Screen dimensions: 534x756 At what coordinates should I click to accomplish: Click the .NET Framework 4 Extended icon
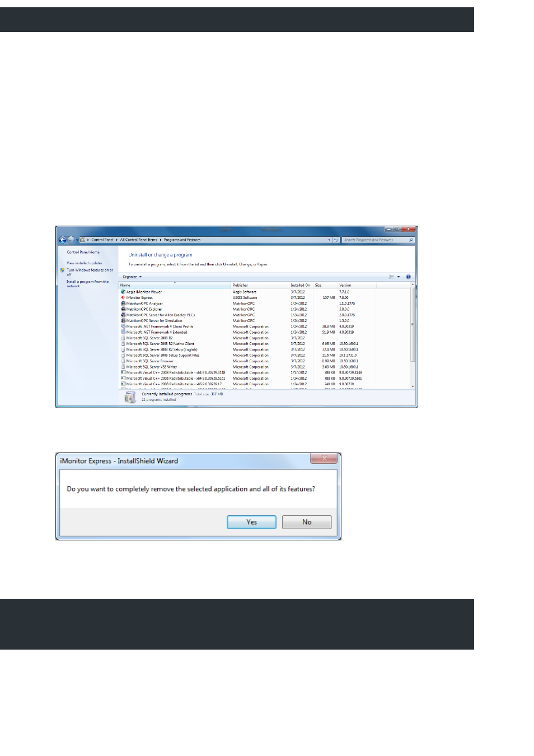coord(123,332)
